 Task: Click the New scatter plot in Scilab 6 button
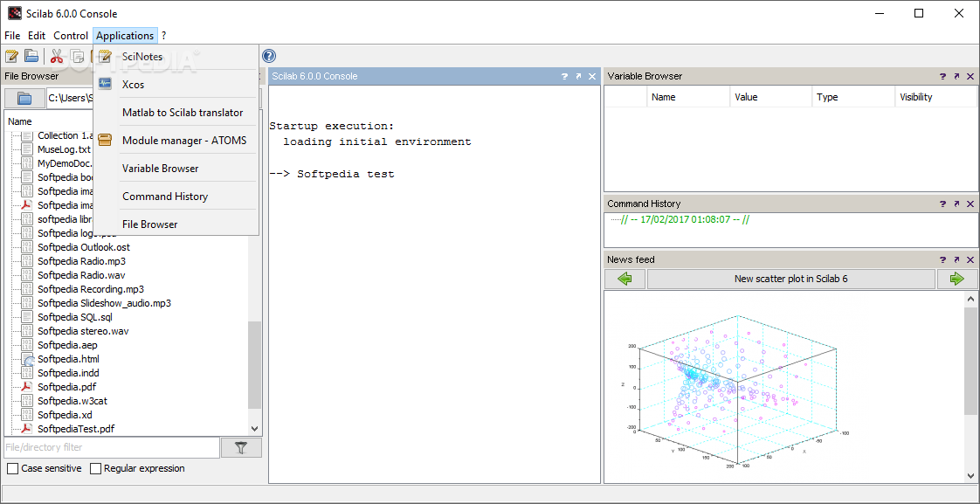point(790,279)
